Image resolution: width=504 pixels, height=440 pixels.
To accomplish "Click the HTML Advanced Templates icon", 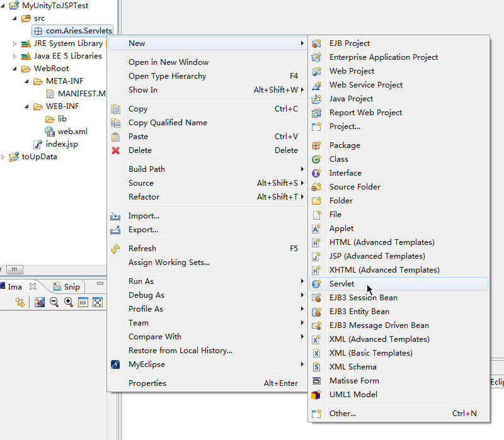I will (316, 242).
